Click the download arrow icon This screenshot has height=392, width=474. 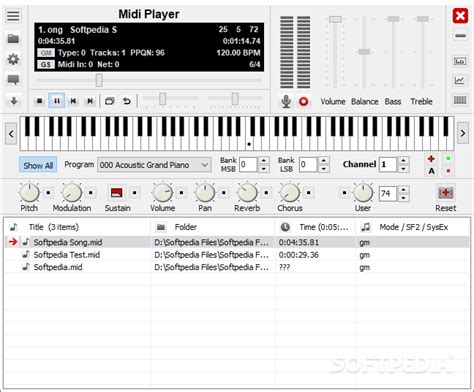(14, 101)
